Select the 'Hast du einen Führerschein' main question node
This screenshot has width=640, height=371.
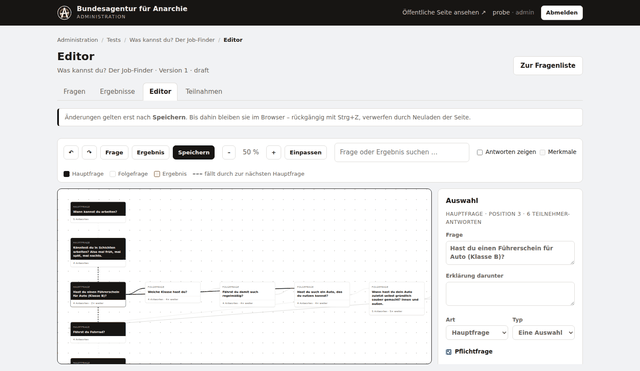point(98,294)
